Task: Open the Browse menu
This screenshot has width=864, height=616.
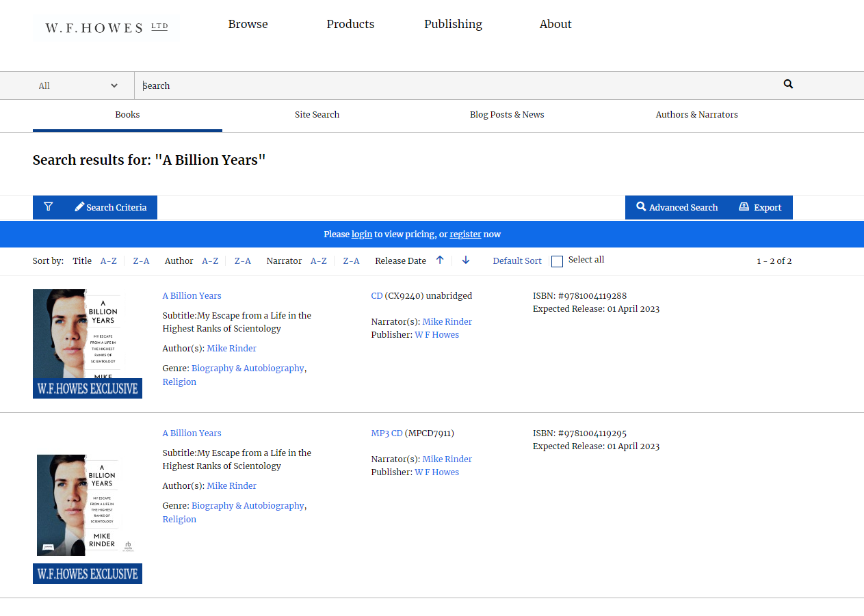Action: tap(248, 24)
